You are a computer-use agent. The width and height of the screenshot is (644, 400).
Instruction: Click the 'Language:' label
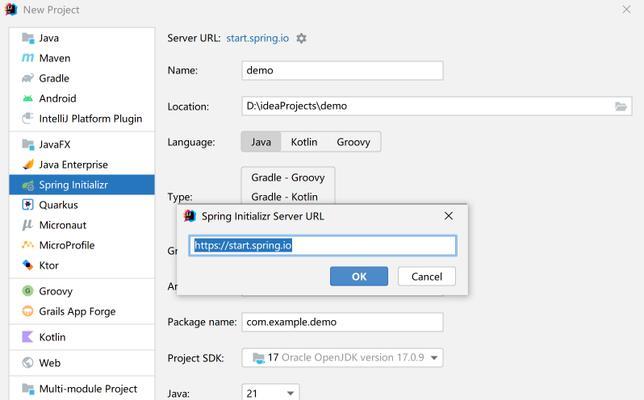(x=191, y=142)
